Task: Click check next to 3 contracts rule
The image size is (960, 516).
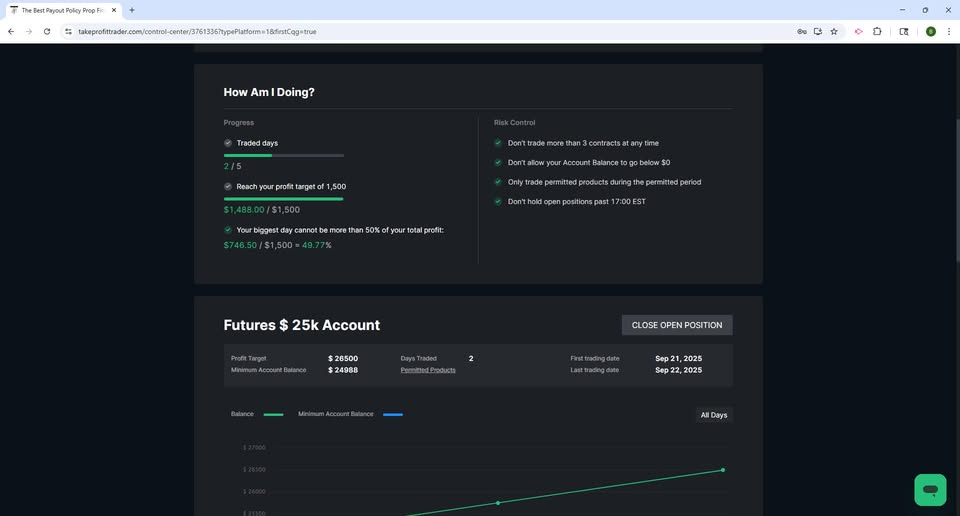Action: (x=498, y=143)
